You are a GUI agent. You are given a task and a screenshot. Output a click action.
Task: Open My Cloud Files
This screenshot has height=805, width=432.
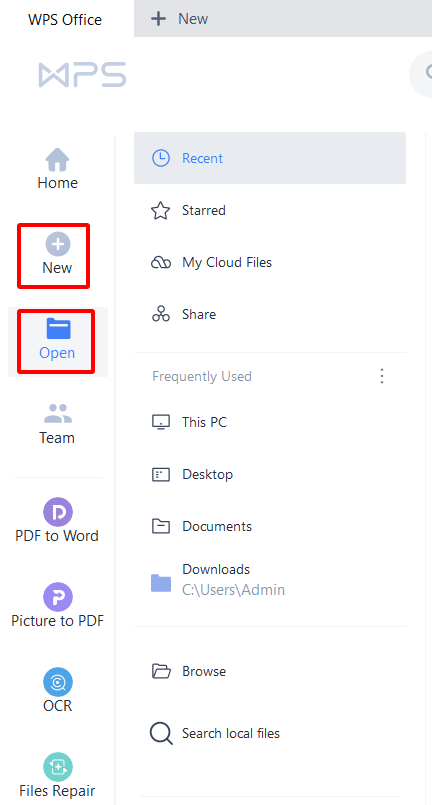(x=270, y=262)
